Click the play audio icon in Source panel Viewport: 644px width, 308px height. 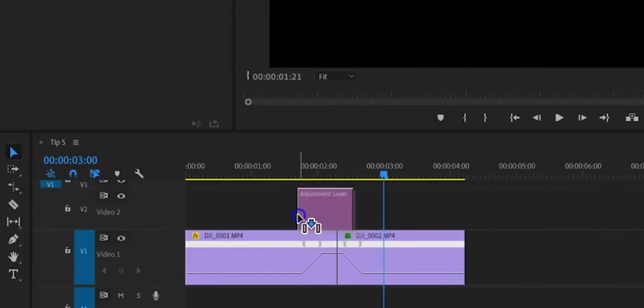coord(196,123)
